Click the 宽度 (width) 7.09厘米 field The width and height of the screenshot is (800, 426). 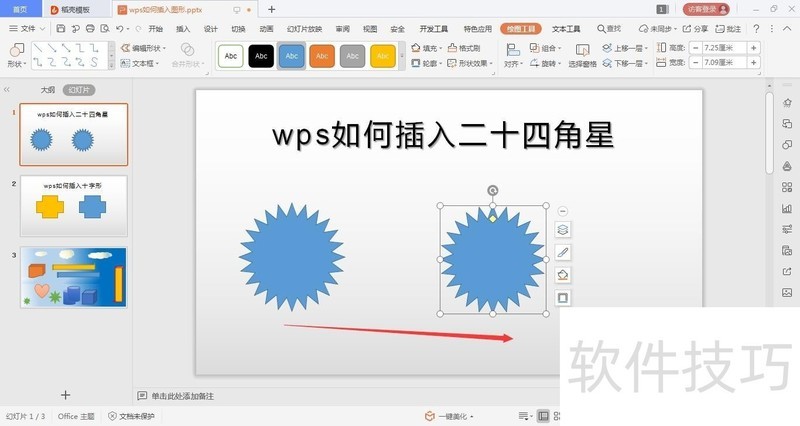coord(724,62)
